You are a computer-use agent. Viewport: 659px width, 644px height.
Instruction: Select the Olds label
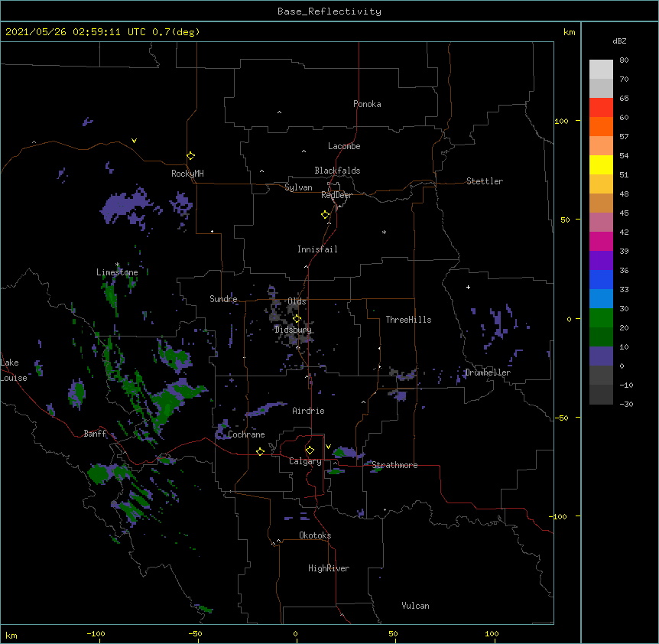[297, 301]
